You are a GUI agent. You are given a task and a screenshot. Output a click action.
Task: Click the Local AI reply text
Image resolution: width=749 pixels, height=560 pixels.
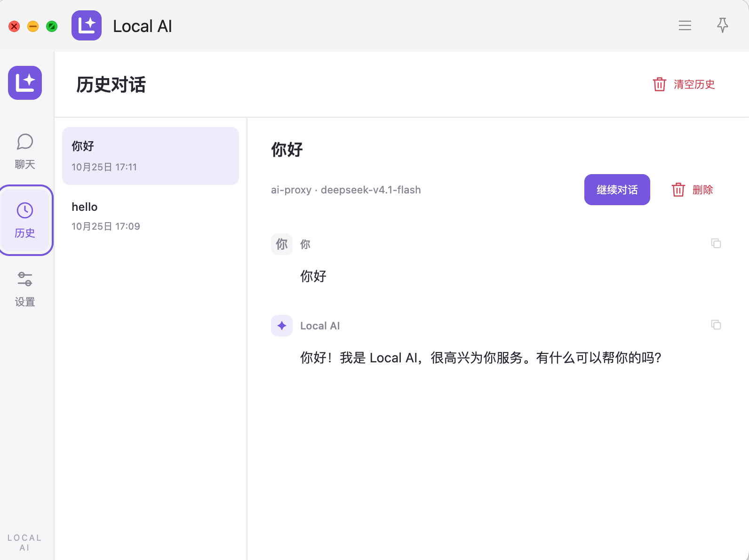[481, 358]
